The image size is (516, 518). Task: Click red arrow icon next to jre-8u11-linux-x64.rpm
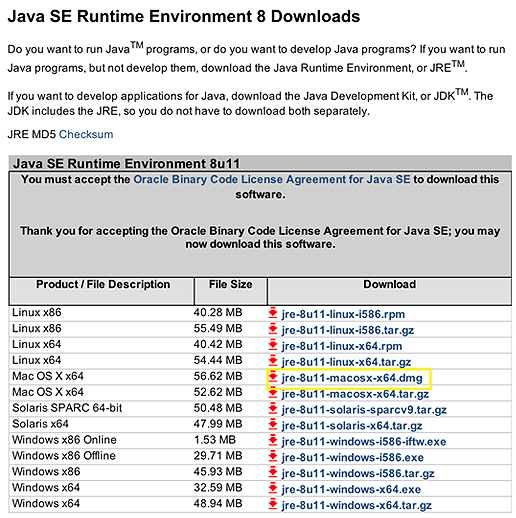(273, 345)
